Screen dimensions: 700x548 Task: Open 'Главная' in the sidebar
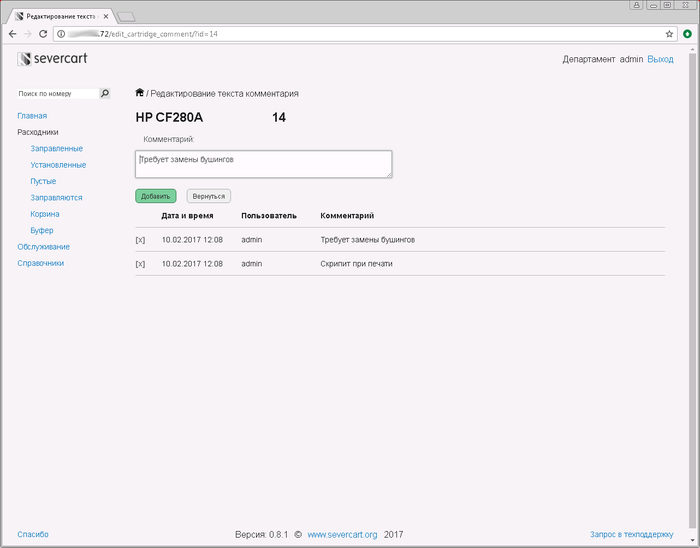coord(32,116)
